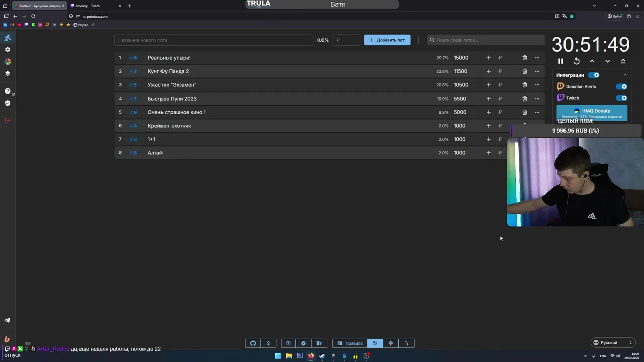Delete the Реальные упыри! lot

pos(525,58)
